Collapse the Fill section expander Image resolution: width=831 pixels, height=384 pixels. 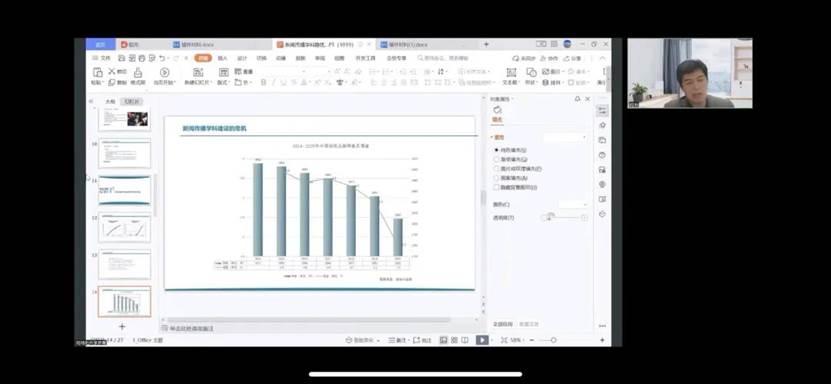click(x=491, y=137)
